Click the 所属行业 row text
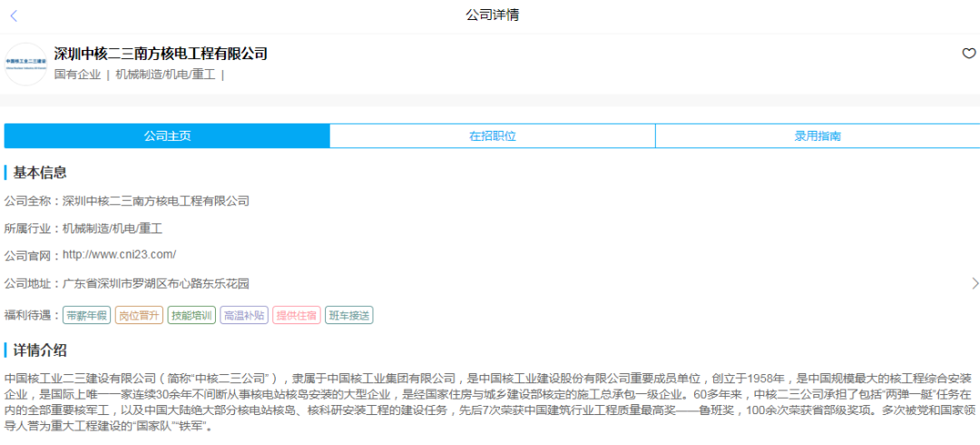This screenshot has height=445, width=980. (83, 229)
